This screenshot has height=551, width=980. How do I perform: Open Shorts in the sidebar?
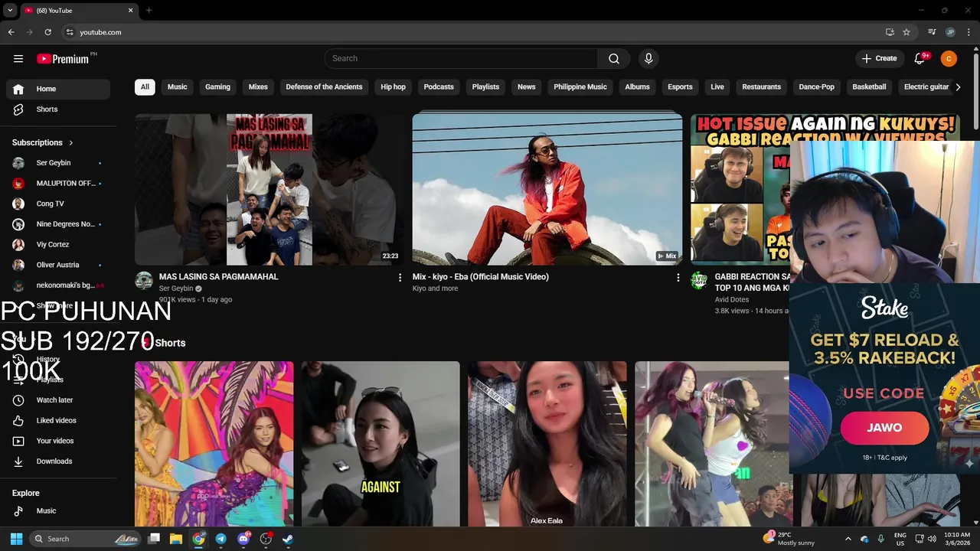(58, 109)
